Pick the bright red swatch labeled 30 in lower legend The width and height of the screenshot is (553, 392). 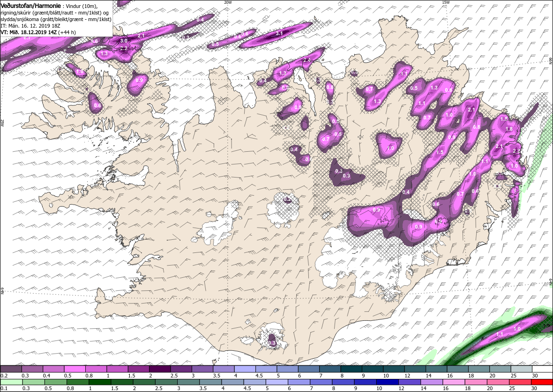pos(542,383)
